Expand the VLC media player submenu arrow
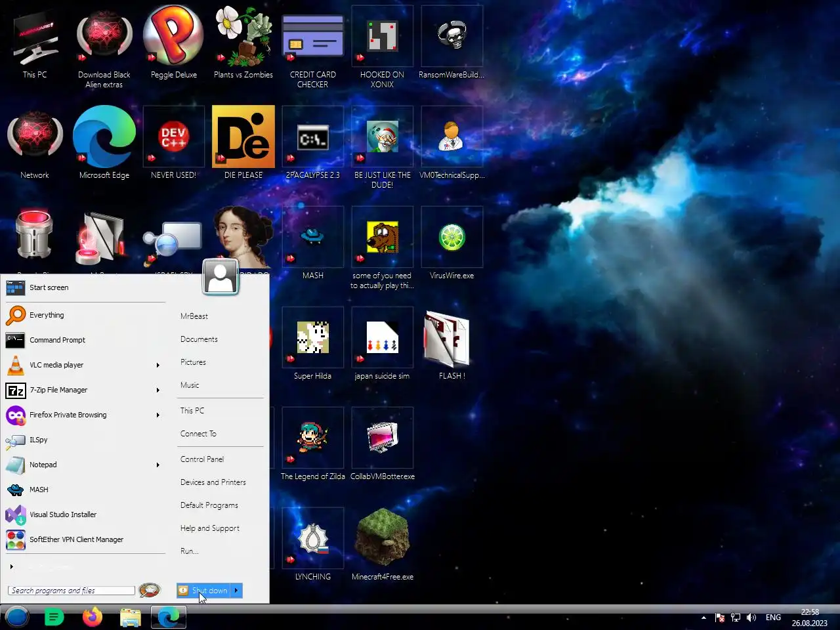Screen dimensions: 840x630 coord(157,365)
